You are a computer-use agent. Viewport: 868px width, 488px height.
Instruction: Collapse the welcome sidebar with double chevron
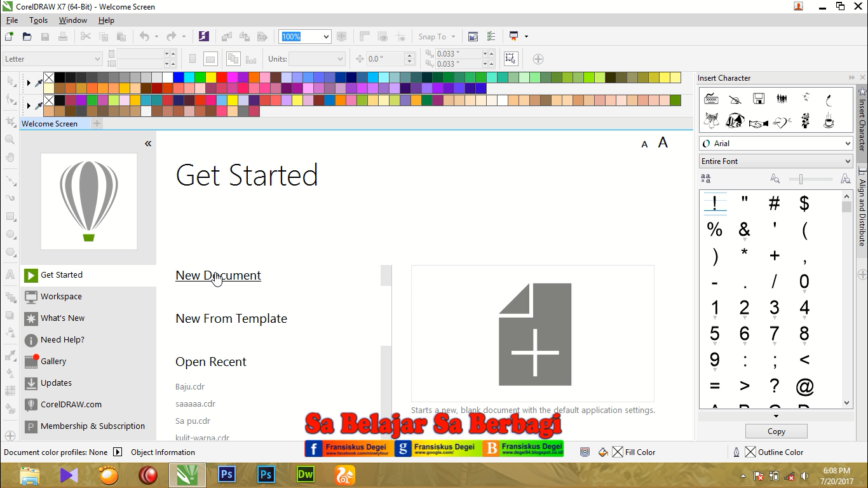pyautogui.click(x=148, y=144)
